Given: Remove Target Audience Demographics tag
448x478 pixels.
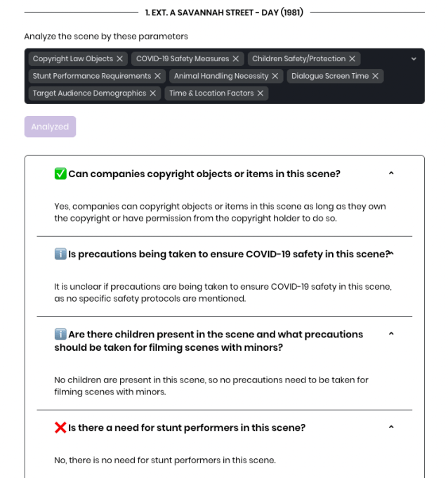Looking at the screenshot, I should pyautogui.click(x=153, y=93).
